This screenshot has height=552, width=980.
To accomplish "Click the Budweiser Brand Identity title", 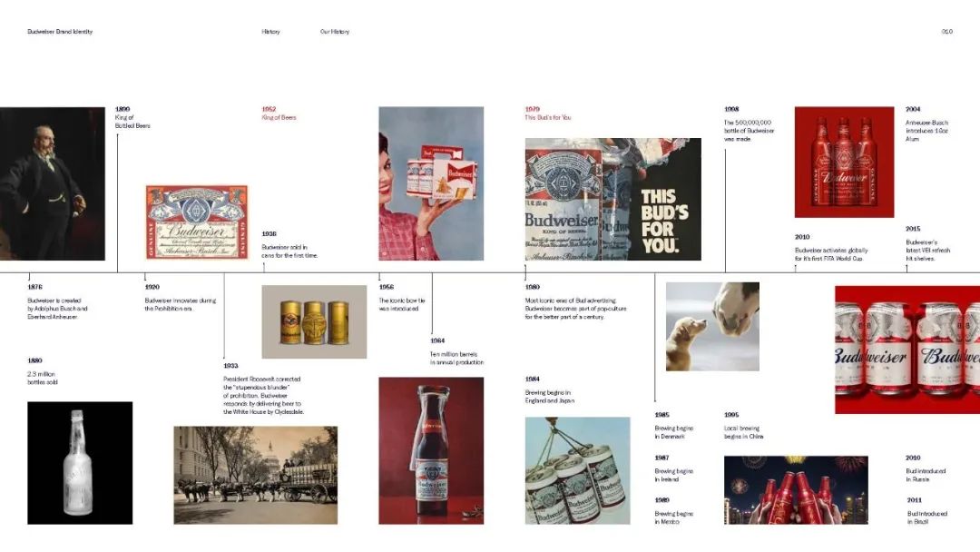I will pyautogui.click(x=60, y=31).
